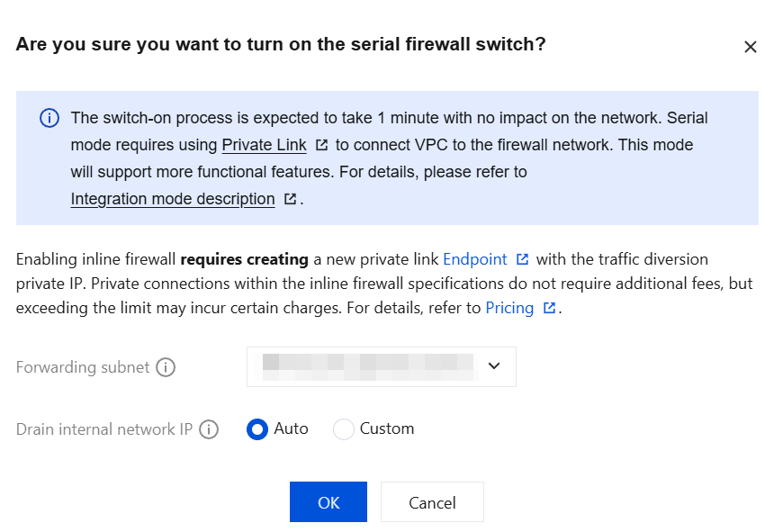
Task: Expand the Forwarding subnet dropdown arrow
Action: coord(493,366)
